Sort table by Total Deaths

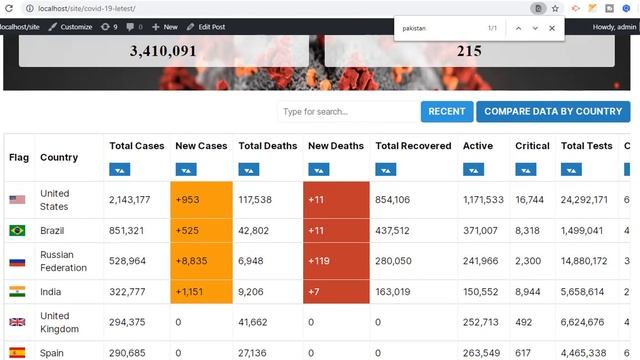coord(249,169)
